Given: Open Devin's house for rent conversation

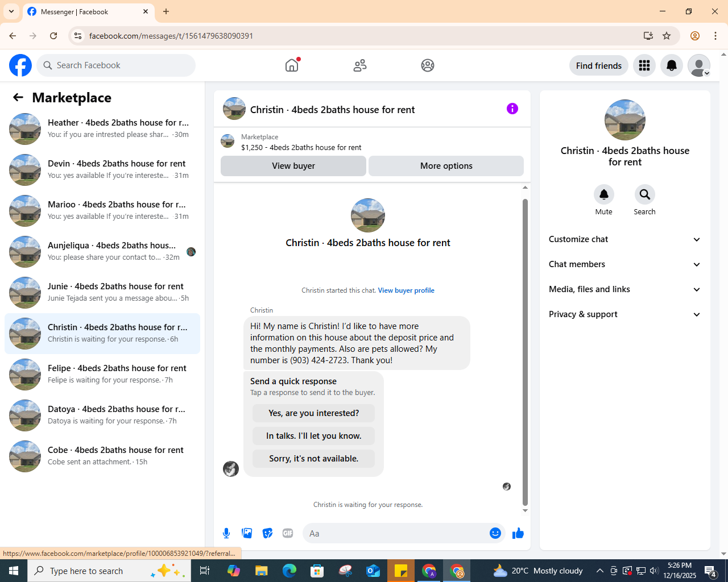Looking at the screenshot, I should click(x=102, y=170).
